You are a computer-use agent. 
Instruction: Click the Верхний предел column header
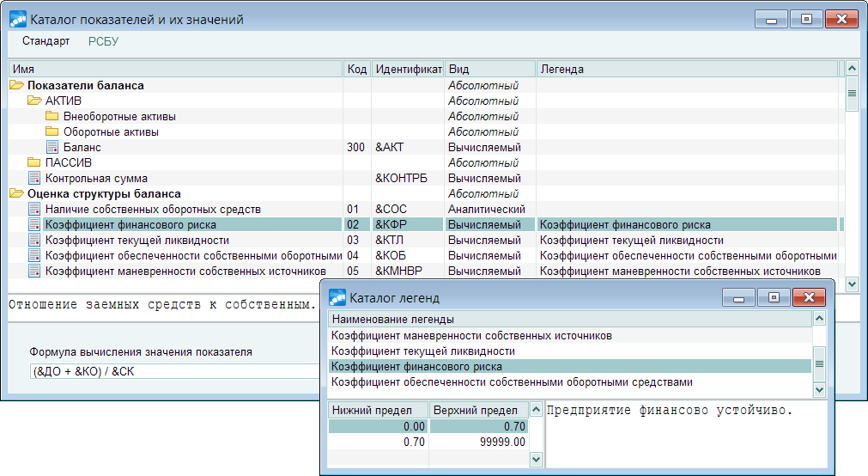pyautogui.click(x=479, y=410)
